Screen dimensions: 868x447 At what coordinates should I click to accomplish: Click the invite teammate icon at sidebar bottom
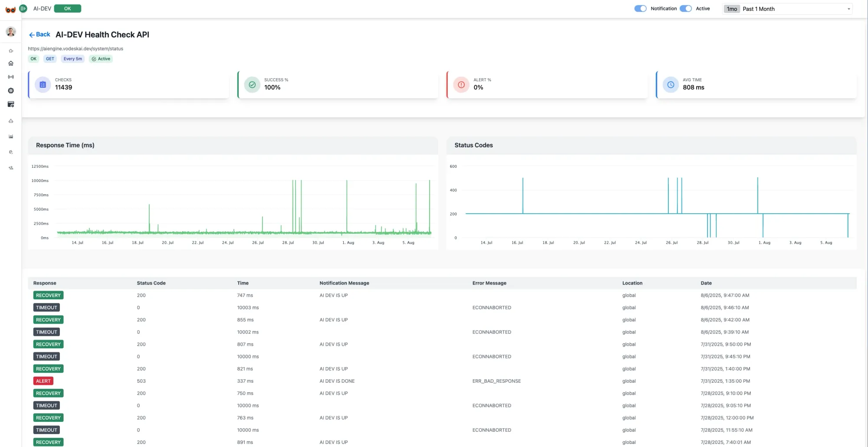tap(11, 167)
